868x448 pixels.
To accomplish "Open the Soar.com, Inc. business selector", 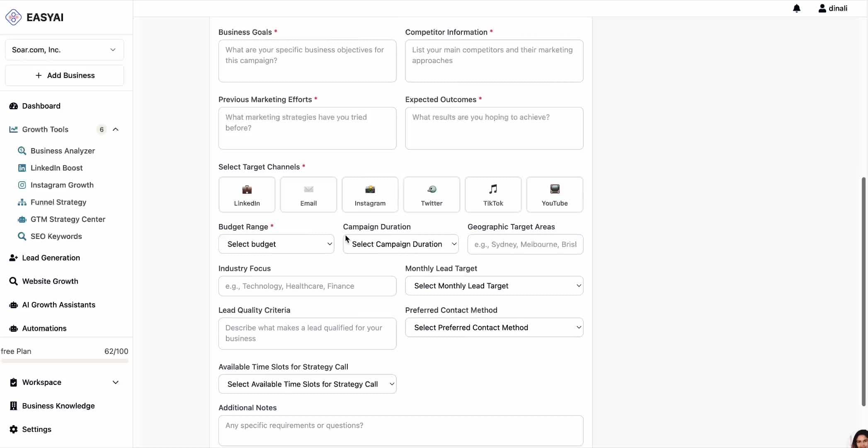I will 64,50.
